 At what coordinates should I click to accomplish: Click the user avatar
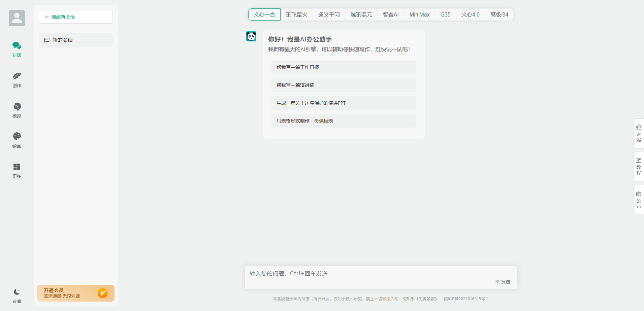17,18
